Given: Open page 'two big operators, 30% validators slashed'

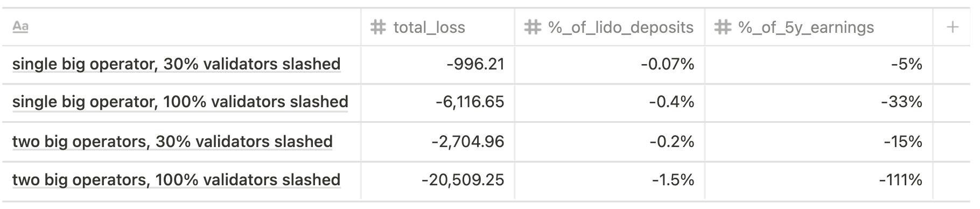Looking at the screenshot, I should (x=172, y=142).
